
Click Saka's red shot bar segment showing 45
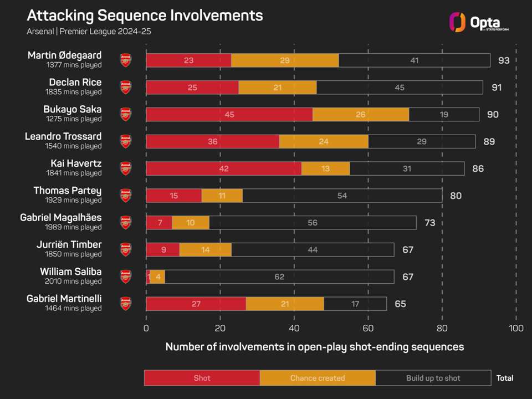(x=229, y=114)
